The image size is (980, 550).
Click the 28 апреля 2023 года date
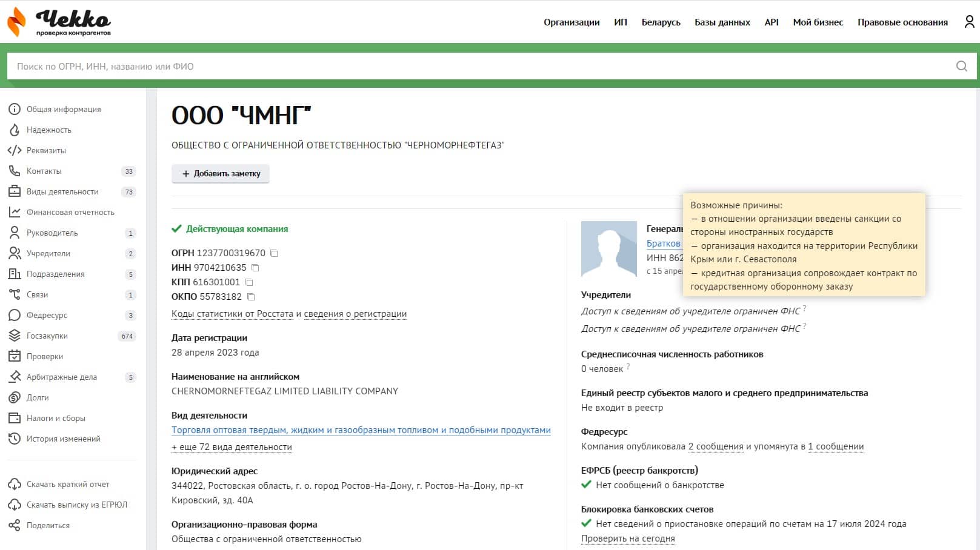215,353
